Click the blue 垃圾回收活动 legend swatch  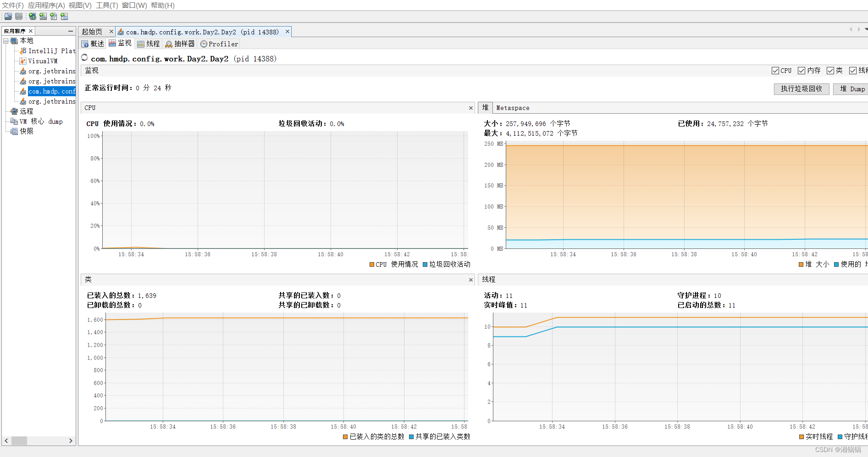(425, 264)
